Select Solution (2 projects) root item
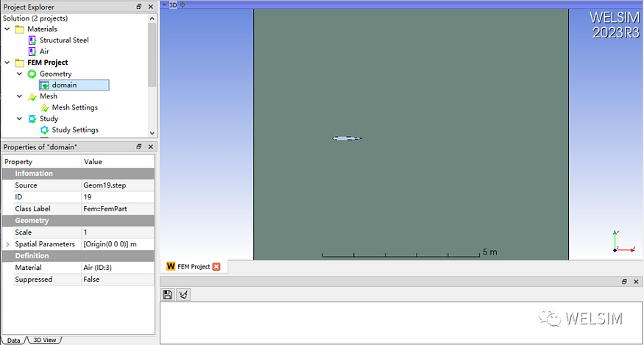This screenshot has width=644, height=345. point(35,18)
